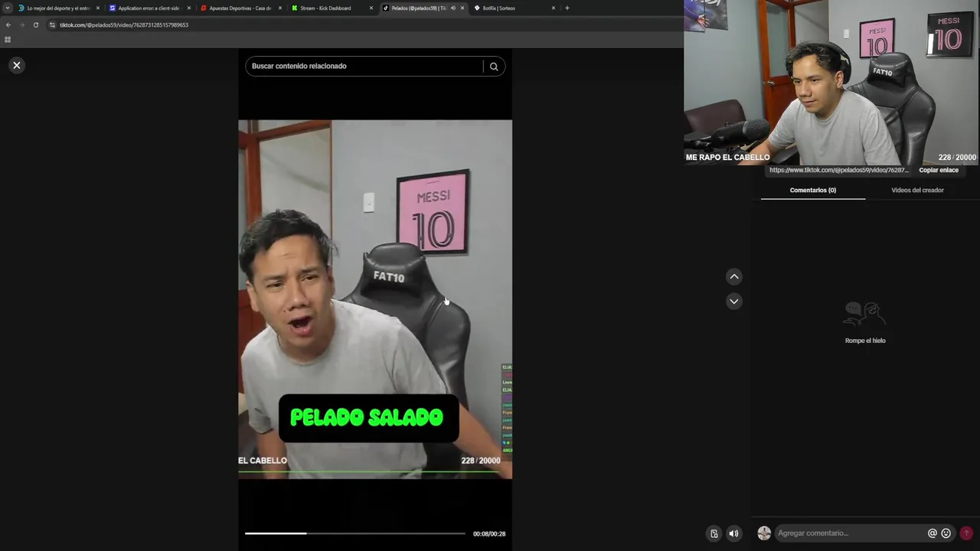The width and height of the screenshot is (980, 551).
Task: Click the red post comment button
Action: 966,533
